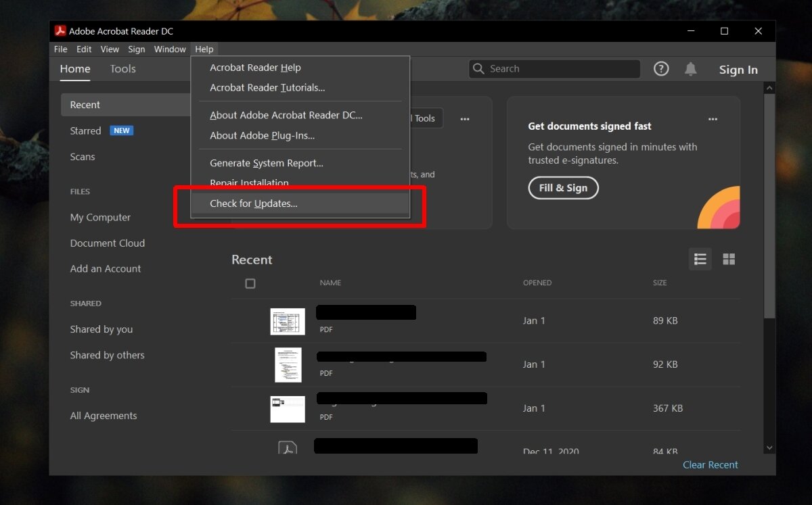Select Add an Account in the sidebar
This screenshot has width=812, height=505.
pyautogui.click(x=105, y=268)
